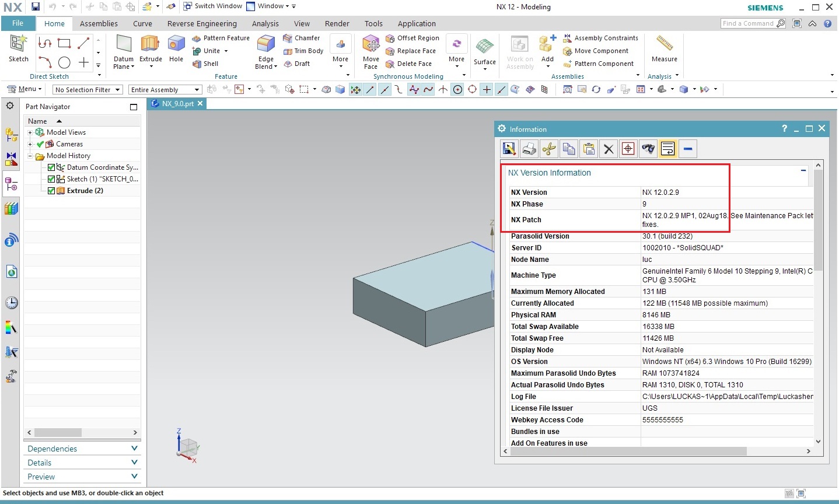
Task: Open More in Synchronous Modeling group
Action: (456, 51)
